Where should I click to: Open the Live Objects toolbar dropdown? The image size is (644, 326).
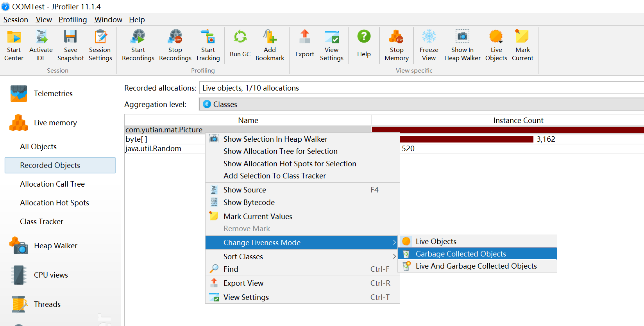pyautogui.click(x=496, y=37)
